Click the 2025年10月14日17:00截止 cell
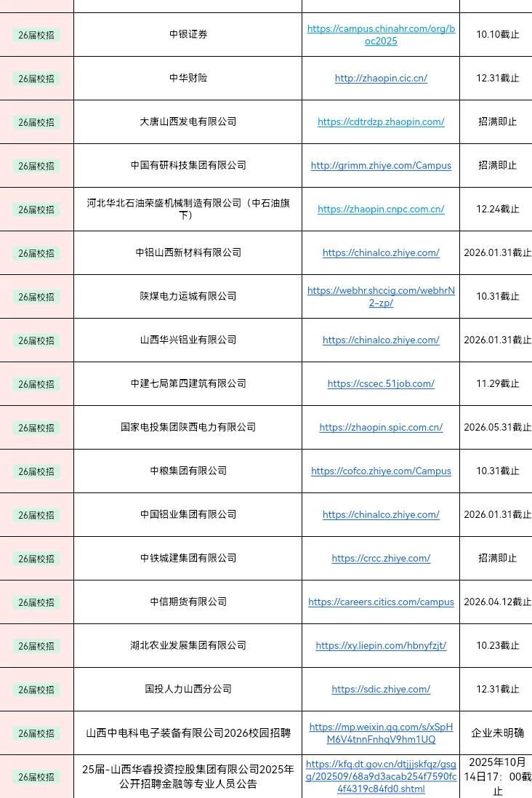 click(496, 777)
